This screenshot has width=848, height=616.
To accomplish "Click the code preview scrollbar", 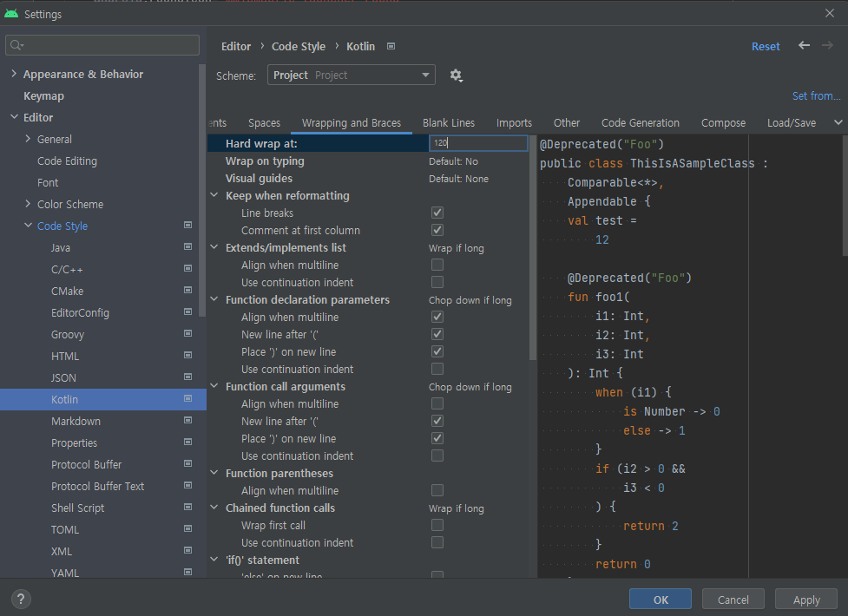I will click(845, 196).
